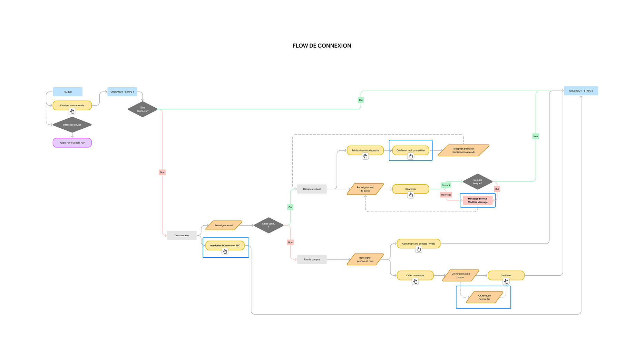Click the cursor icon on "Finaliser la commande"
Screen dimensions: 644x356
(72, 111)
